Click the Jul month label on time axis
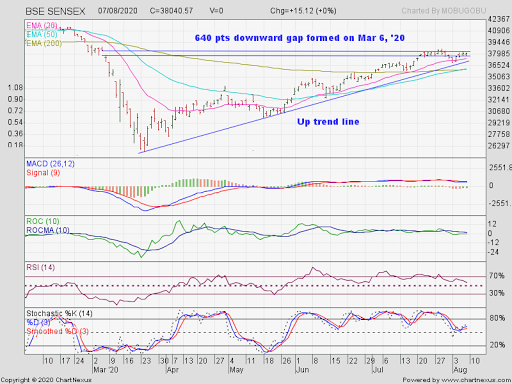Image resolution: width=512 pixels, height=384 pixels. point(378,370)
